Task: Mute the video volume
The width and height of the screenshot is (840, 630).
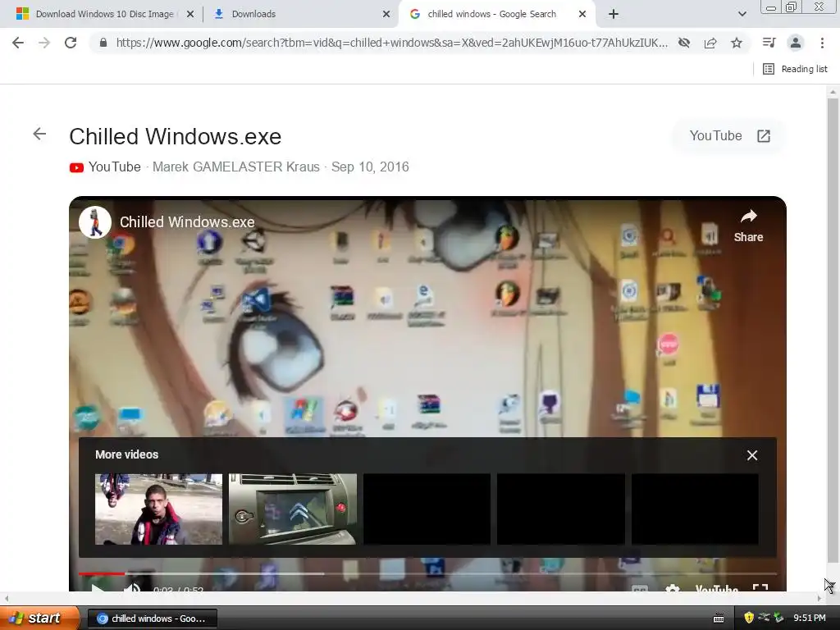Action: (x=132, y=587)
